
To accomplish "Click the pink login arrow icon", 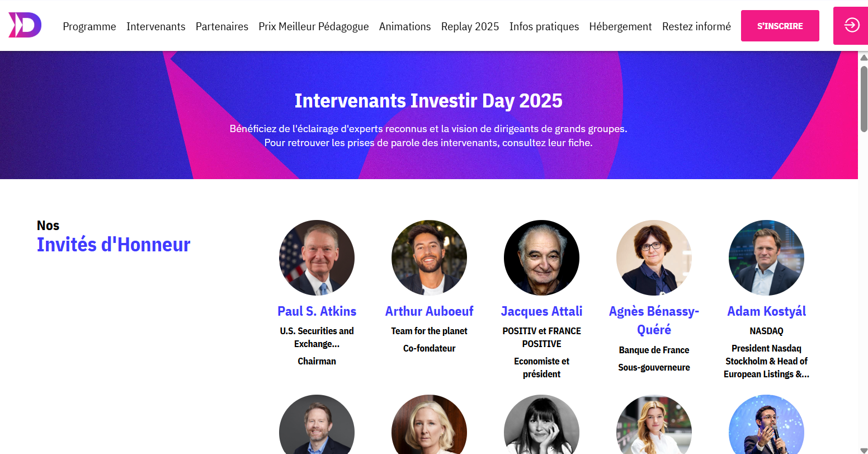I will click(x=851, y=25).
